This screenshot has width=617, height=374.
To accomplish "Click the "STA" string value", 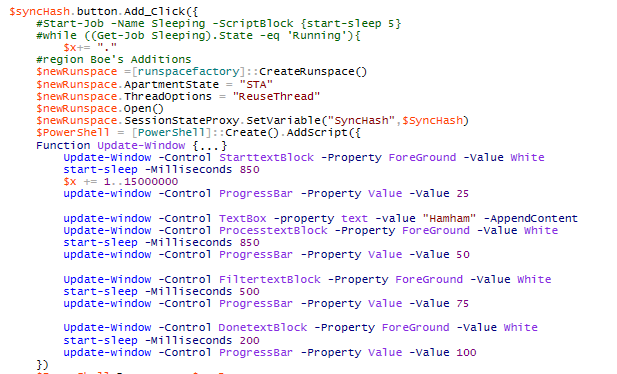I will pos(256,85).
